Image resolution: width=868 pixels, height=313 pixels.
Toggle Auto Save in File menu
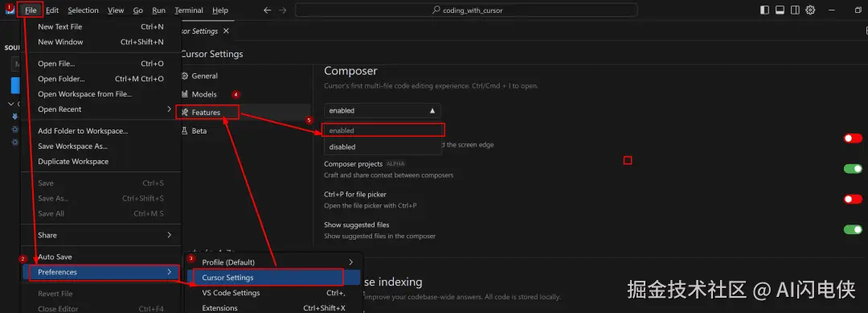[101, 257]
